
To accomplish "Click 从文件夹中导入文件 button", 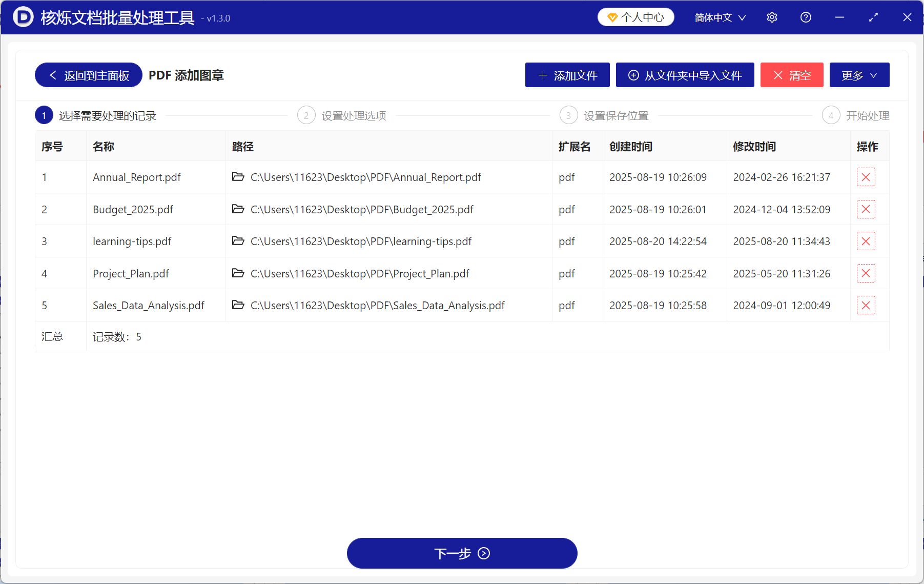I will 685,75.
